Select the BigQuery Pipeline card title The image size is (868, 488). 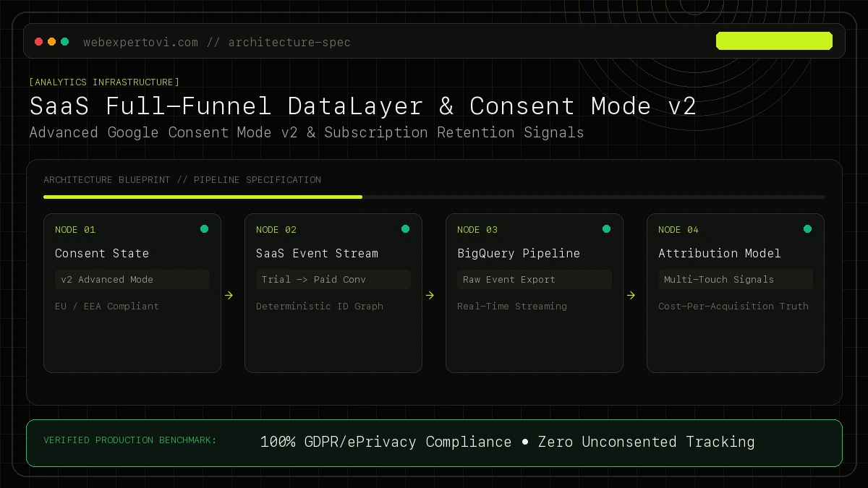tap(519, 253)
